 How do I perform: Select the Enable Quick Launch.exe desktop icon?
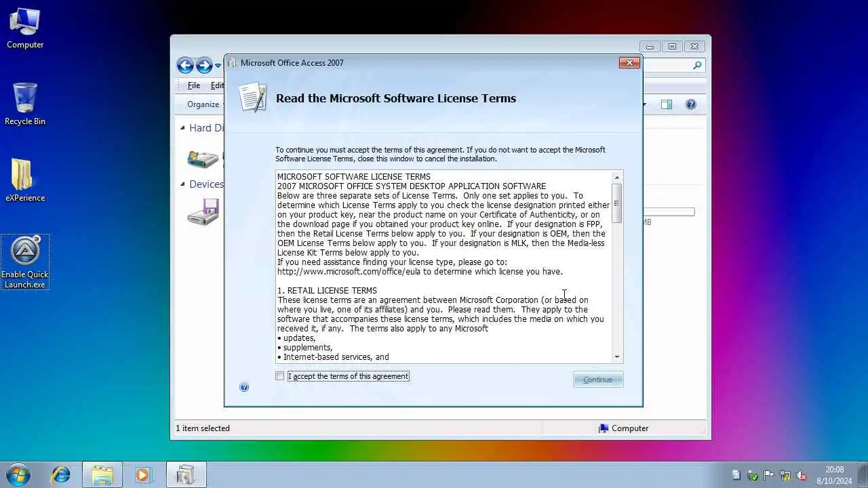coord(25,262)
